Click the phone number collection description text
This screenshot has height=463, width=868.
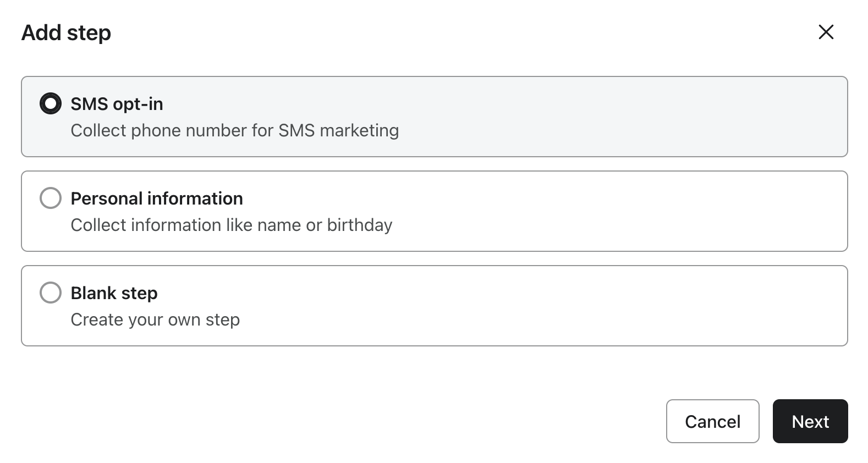coord(234,130)
